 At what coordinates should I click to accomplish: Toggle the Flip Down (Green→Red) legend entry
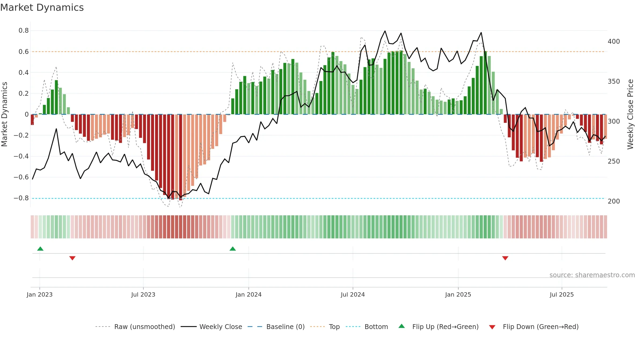point(534,327)
